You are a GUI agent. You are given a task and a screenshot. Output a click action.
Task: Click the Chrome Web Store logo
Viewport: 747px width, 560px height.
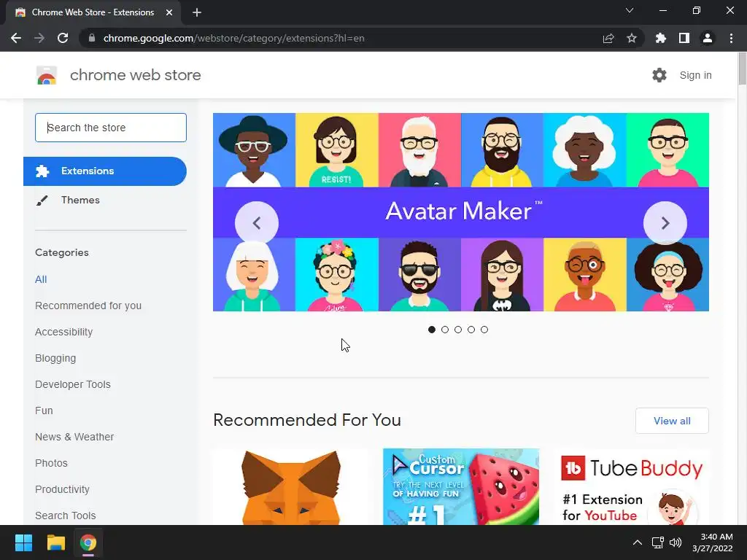(47, 75)
